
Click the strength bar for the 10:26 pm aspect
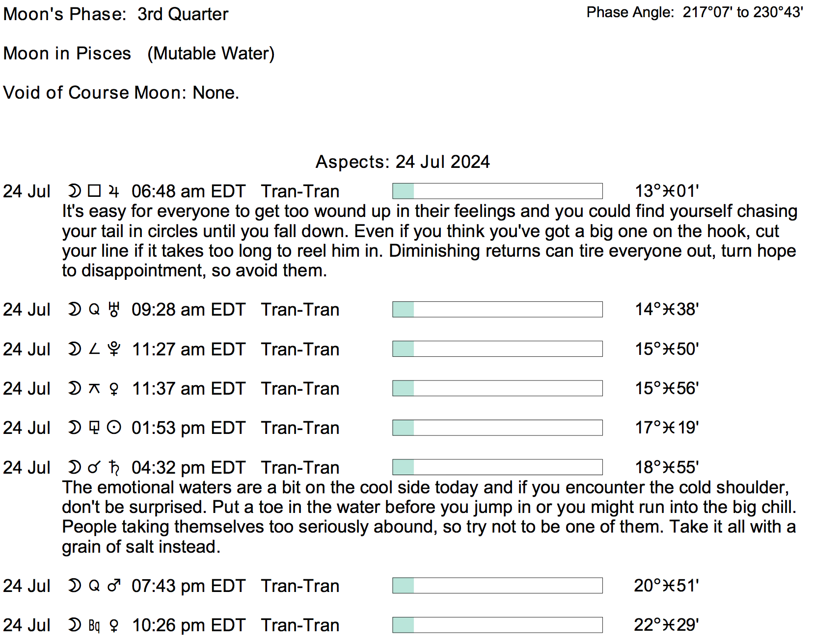coord(497,625)
